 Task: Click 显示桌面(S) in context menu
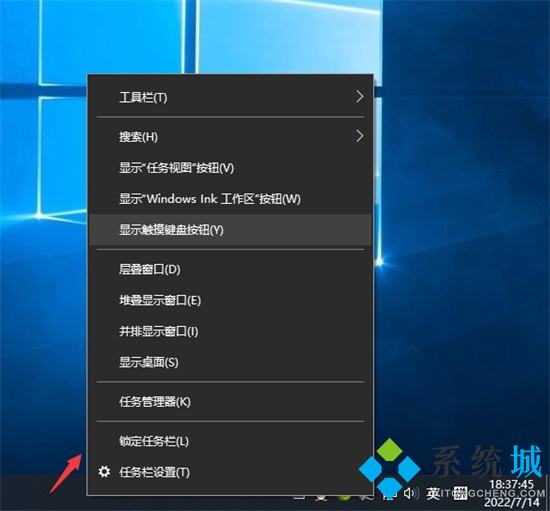tap(230, 362)
